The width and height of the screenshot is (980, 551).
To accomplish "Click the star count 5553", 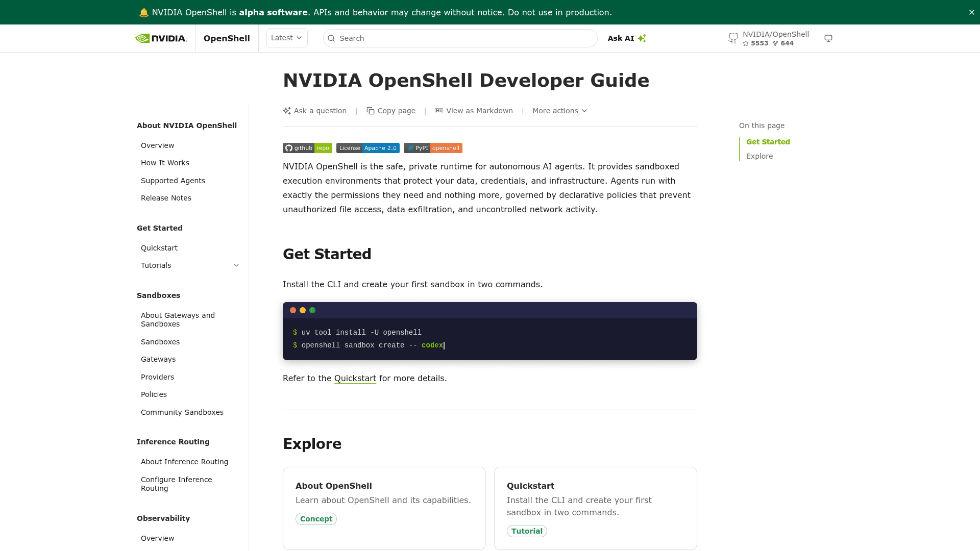I will pyautogui.click(x=755, y=43).
